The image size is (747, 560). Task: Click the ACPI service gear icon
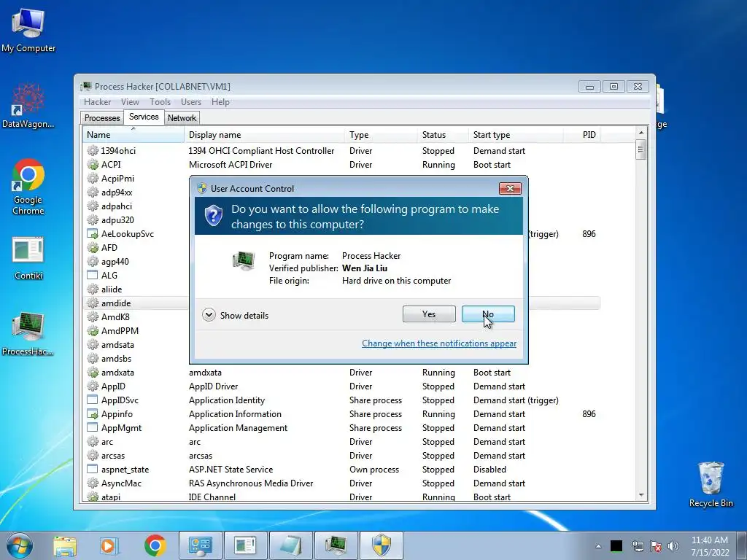[x=93, y=165]
